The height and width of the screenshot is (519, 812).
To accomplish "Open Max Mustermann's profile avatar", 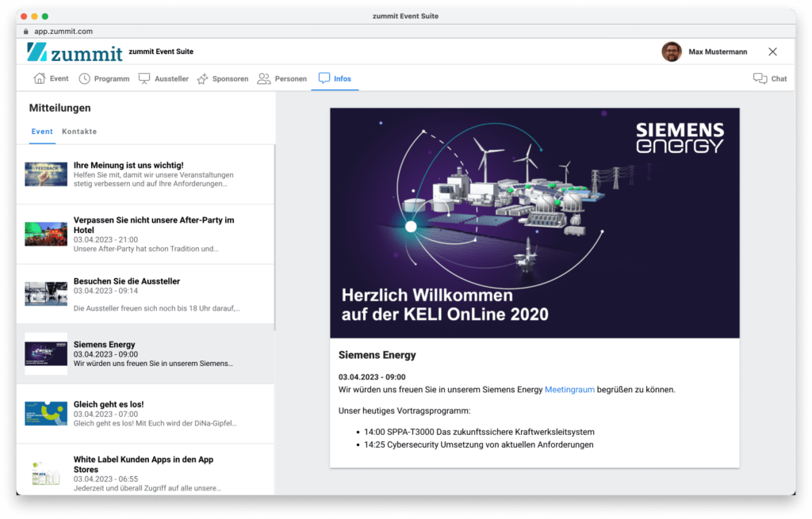I will click(x=672, y=51).
